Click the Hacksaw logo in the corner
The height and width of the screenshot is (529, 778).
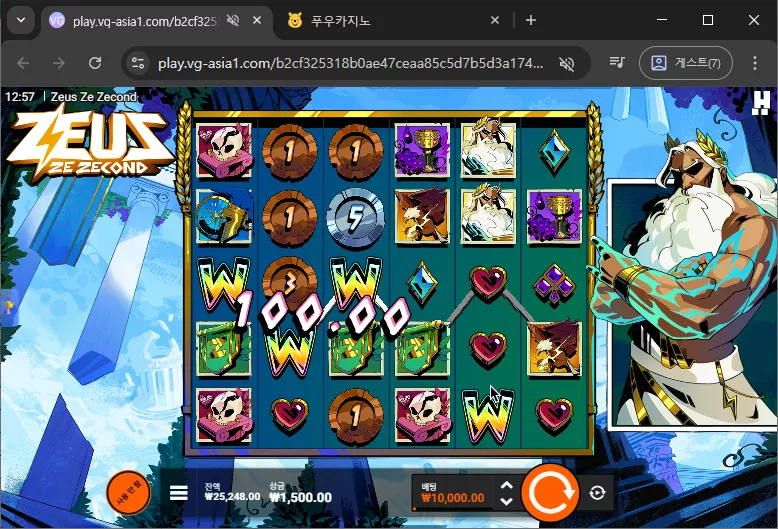[x=761, y=103]
